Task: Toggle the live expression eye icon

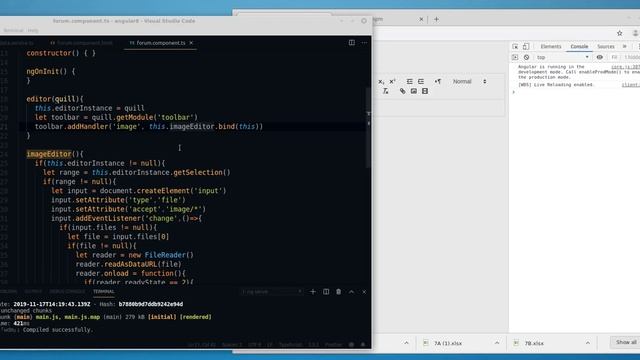Action: pos(600,58)
